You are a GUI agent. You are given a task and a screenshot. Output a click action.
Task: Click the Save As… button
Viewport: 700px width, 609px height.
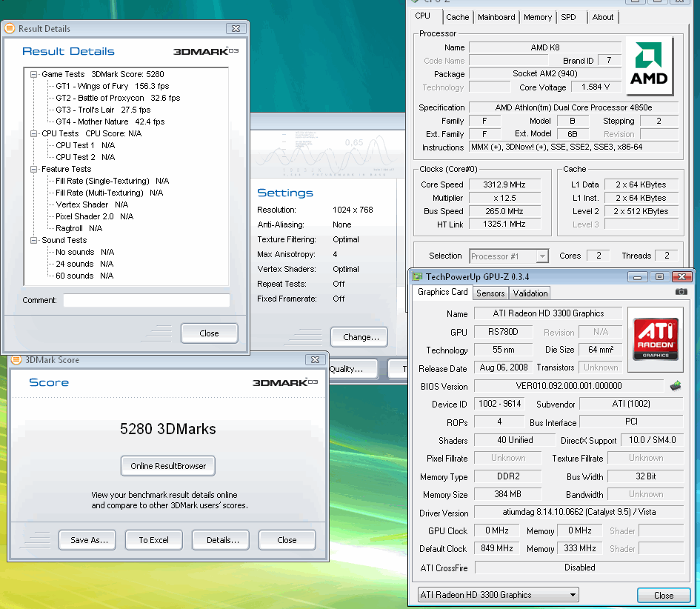pyautogui.click(x=87, y=540)
